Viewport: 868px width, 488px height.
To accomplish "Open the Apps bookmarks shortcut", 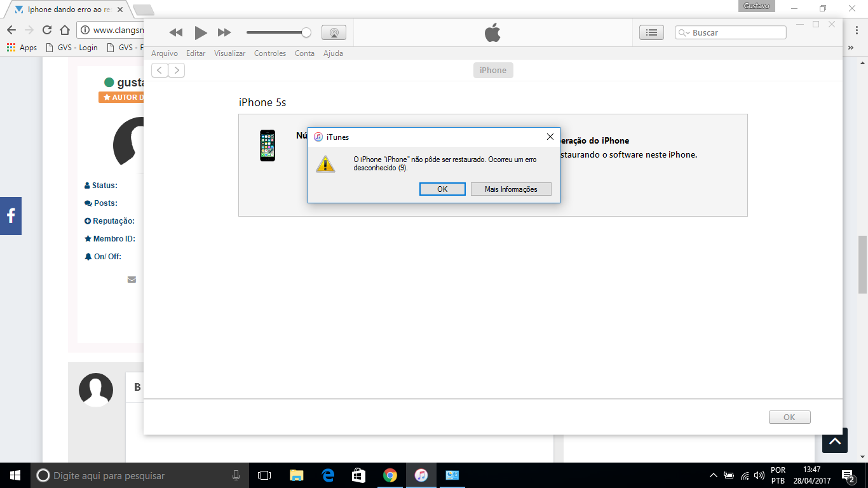I will pos(22,48).
